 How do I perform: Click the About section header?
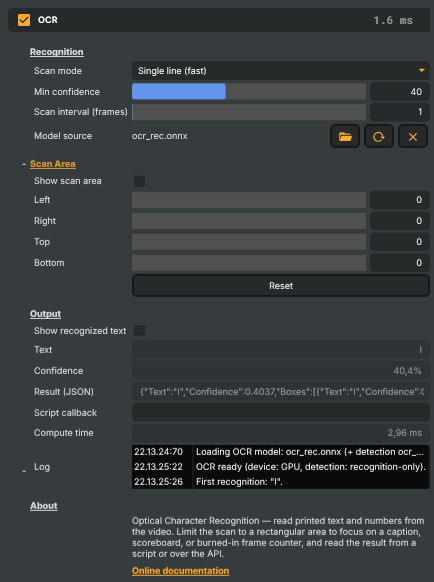[43, 506]
